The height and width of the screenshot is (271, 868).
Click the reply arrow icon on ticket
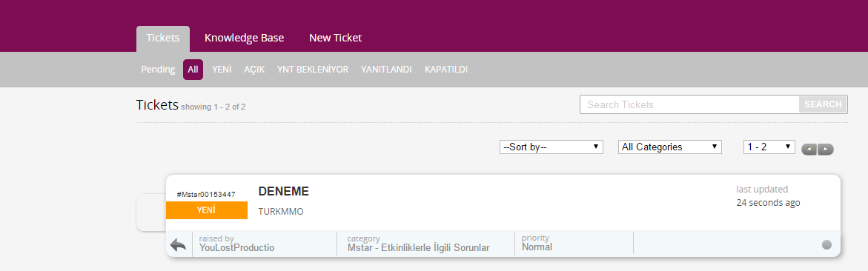click(178, 244)
